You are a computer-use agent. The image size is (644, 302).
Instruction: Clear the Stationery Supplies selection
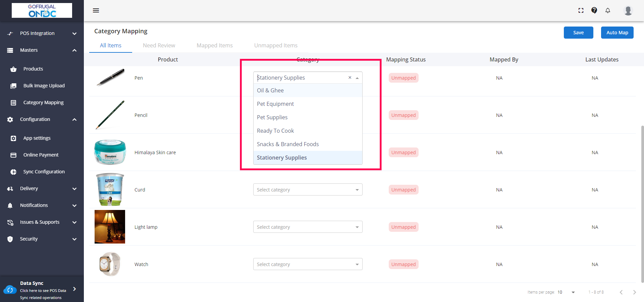350,78
